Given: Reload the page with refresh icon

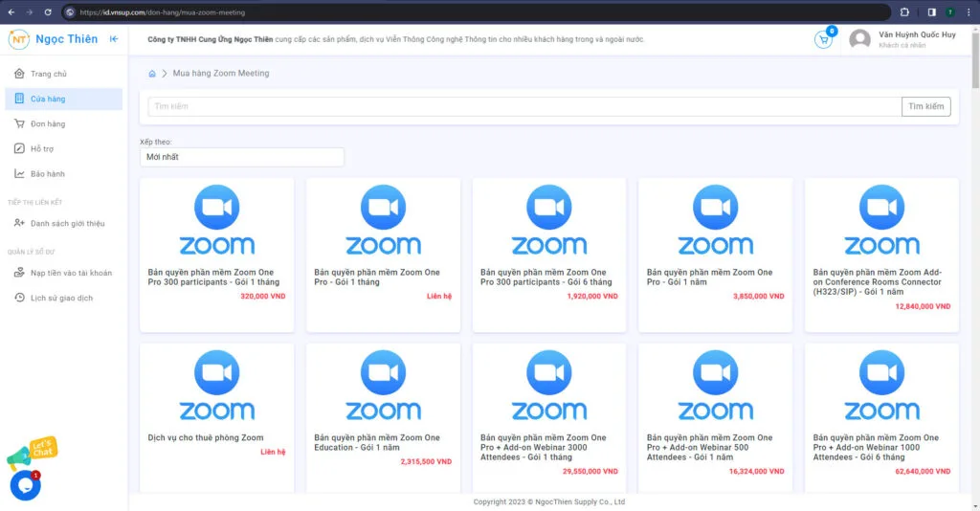Looking at the screenshot, I should pyautogui.click(x=48, y=11).
